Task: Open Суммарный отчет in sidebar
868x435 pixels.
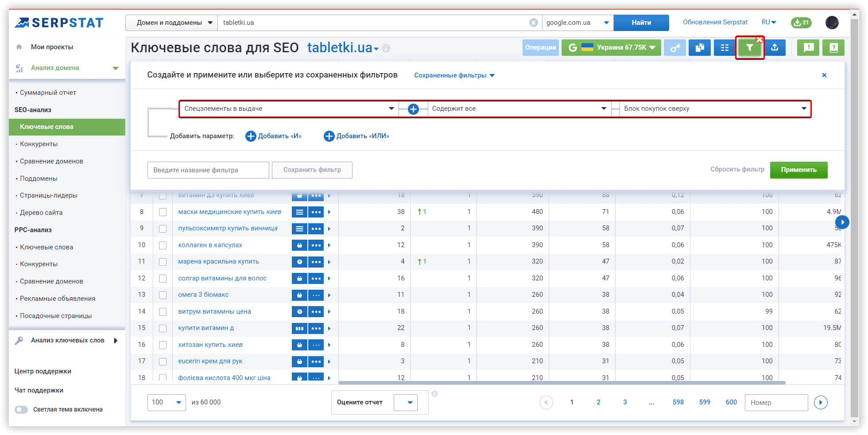Action: point(48,93)
